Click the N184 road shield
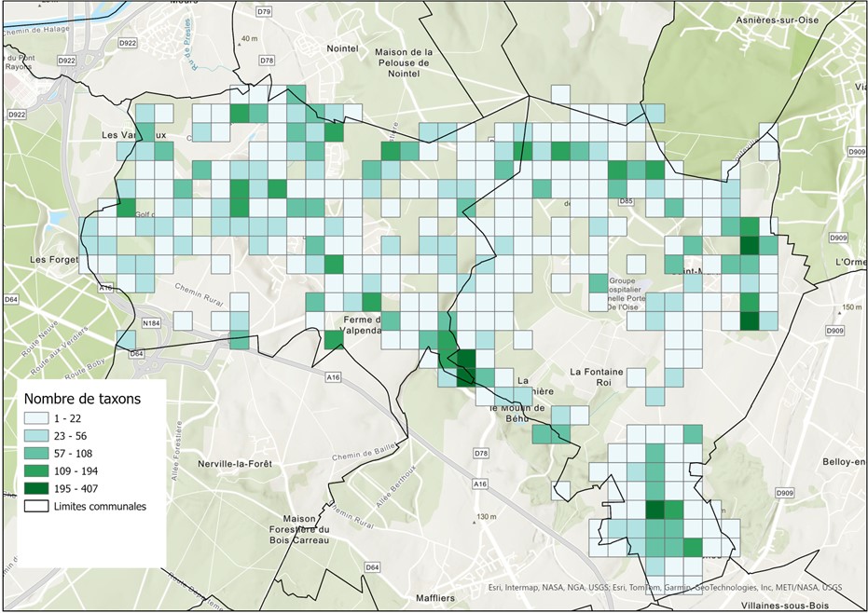This screenshot has height=613, width=868. 152,322
